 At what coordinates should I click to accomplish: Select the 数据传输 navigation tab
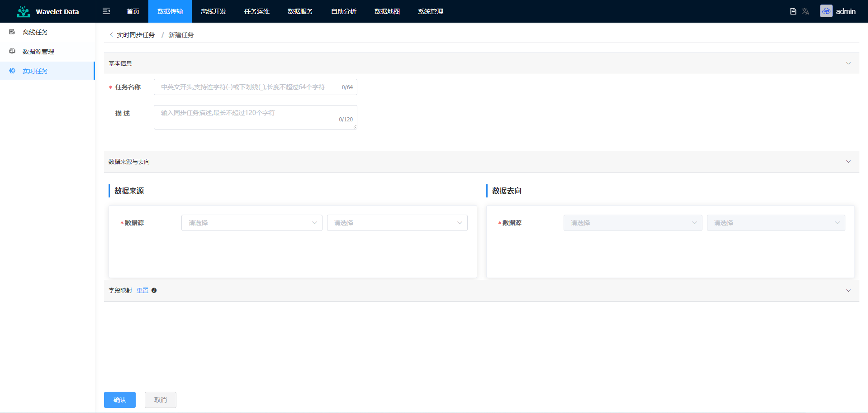(170, 11)
